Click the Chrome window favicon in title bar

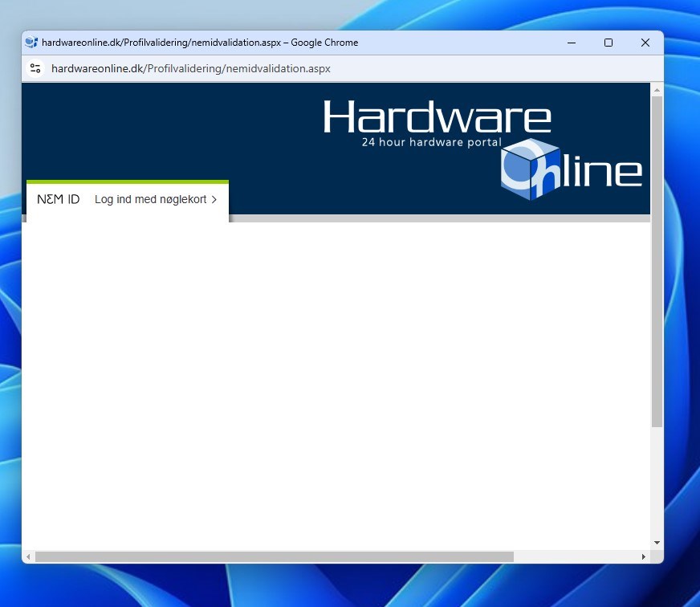[x=31, y=43]
